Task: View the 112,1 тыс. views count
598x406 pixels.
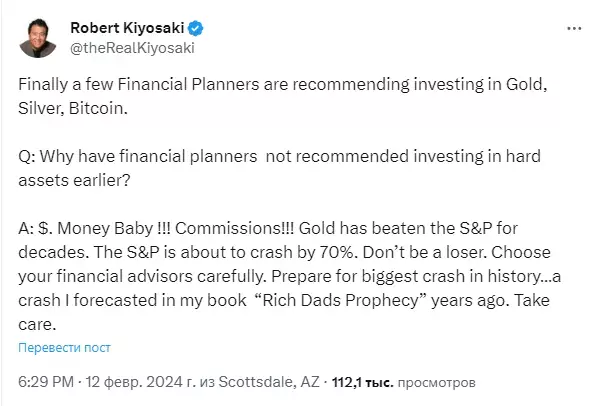Action: (x=362, y=382)
